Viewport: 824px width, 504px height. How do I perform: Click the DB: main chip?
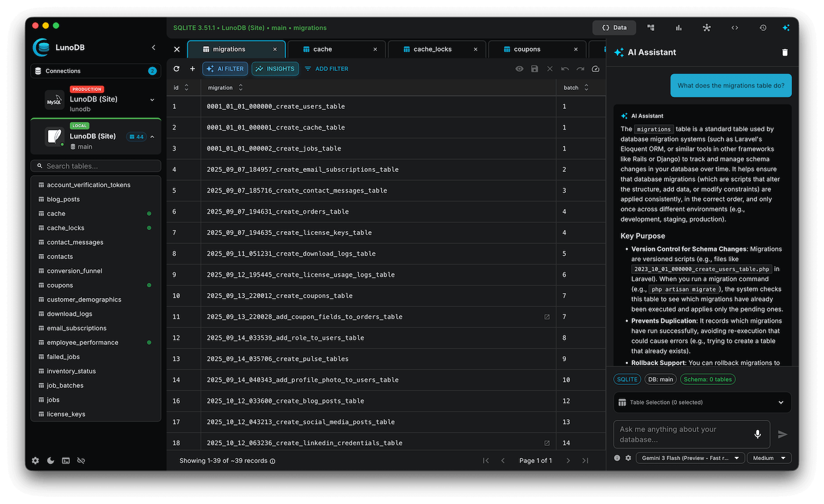[x=660, y=379]
